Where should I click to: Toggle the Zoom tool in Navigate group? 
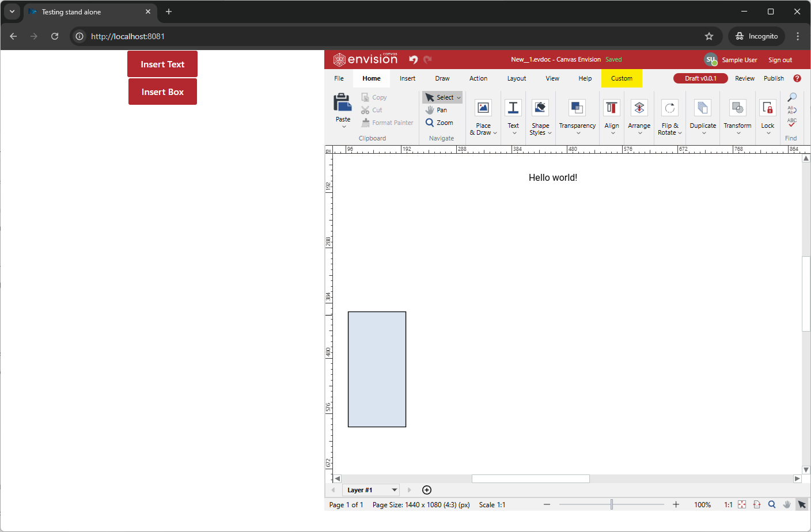439,123
